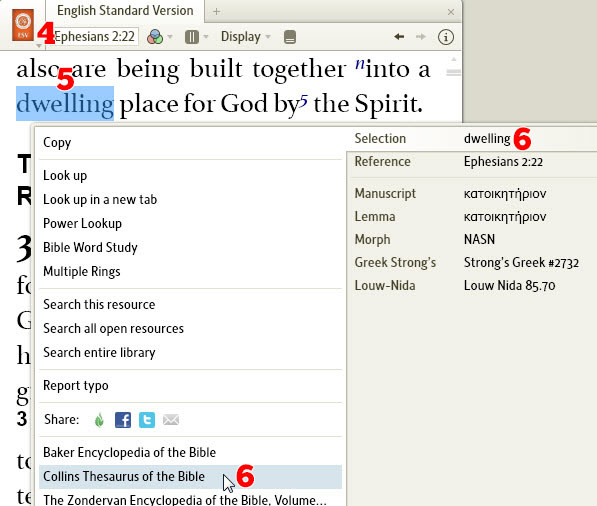Click the highlighted word dwelling
The image size is (597, 506).
[x=65, y=104]
